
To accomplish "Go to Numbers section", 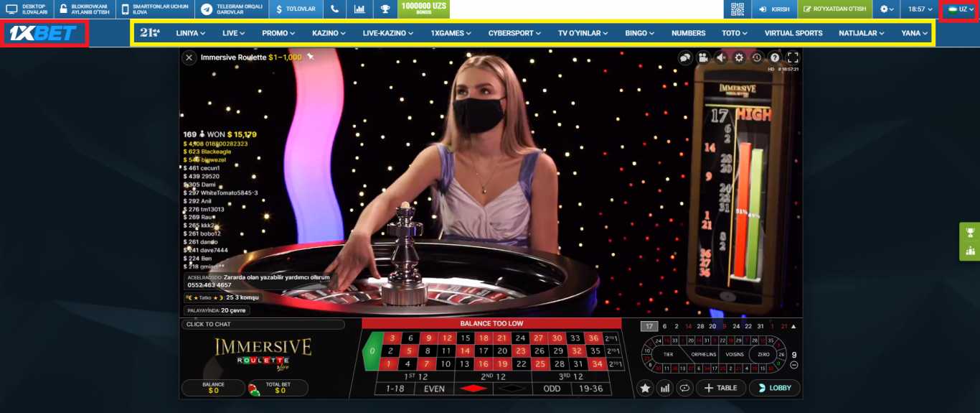I will [x=688, y=33].
